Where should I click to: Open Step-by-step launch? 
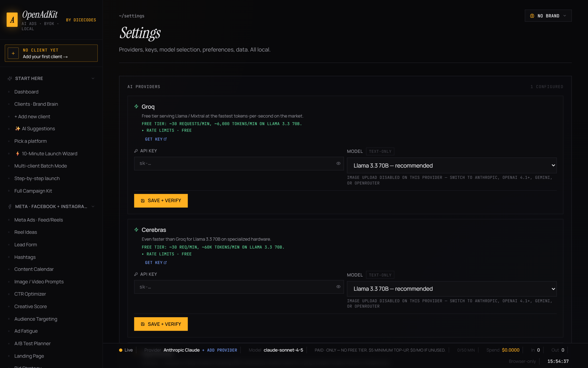pyautogui.click(x=37, y=178)
